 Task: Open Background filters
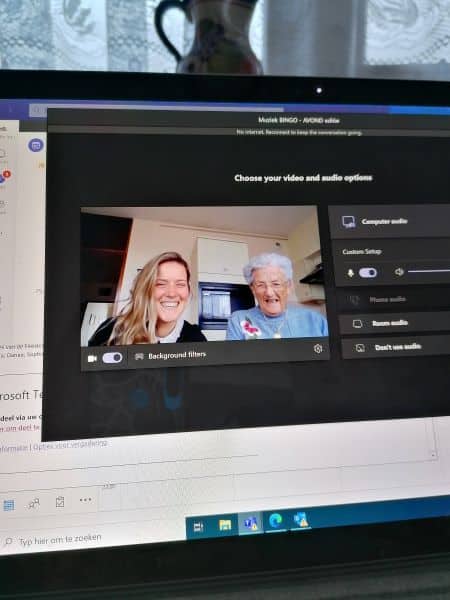coord(171,355)
